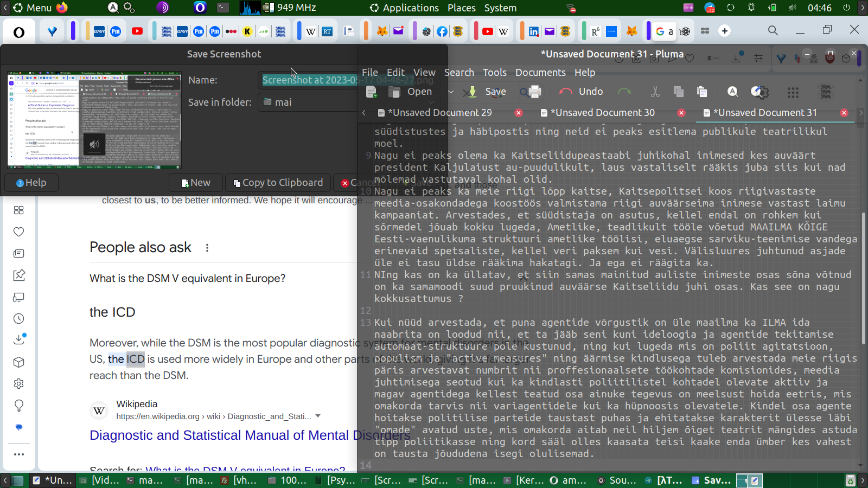This screenshot has width=868, height=488.
Task: Click the Print icon in Pluma toolbar
Action: click(534, 92)
